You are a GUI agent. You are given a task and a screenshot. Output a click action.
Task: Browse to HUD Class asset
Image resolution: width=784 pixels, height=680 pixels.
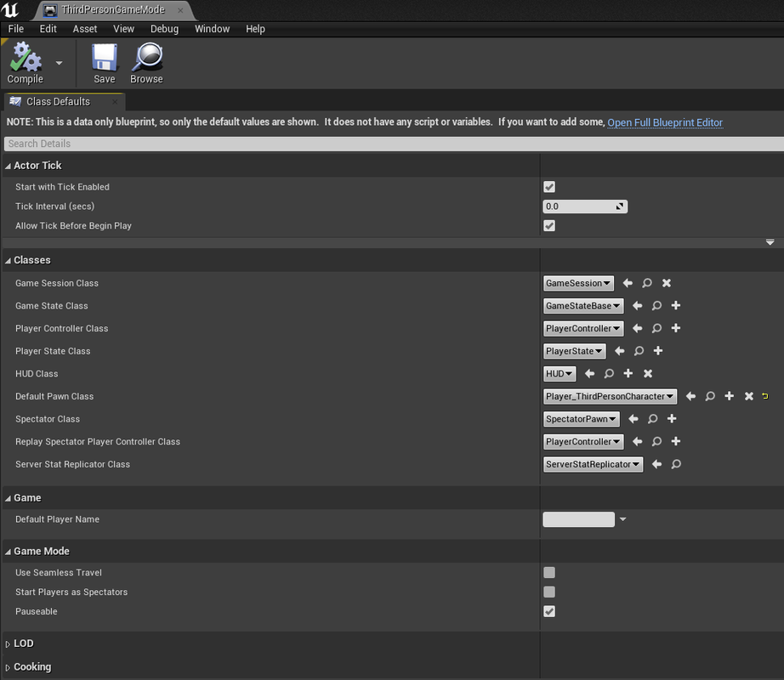pyautogui.click(x=609, y=374)
